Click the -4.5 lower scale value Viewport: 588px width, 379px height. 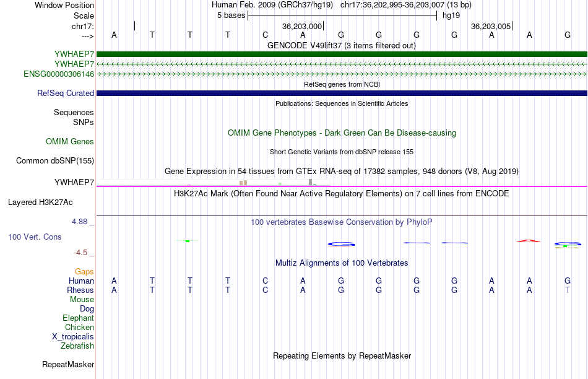[80, 253]
